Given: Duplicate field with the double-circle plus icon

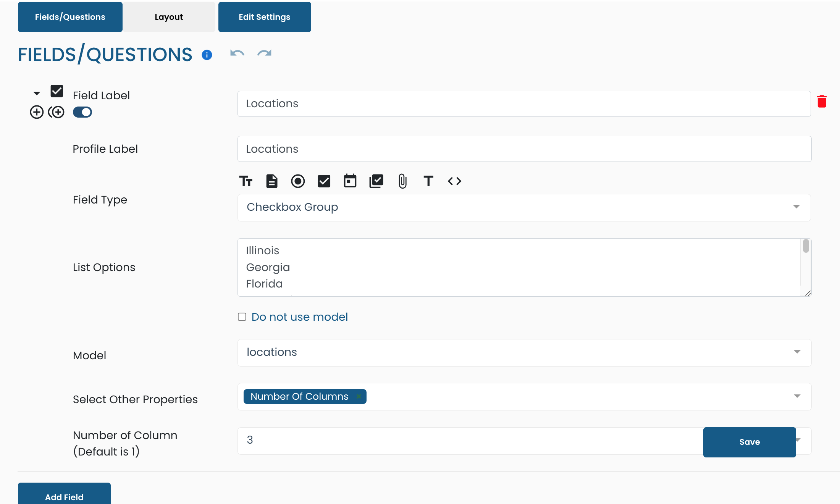Looking at the screenshot, I should click(x=56, y=112).
